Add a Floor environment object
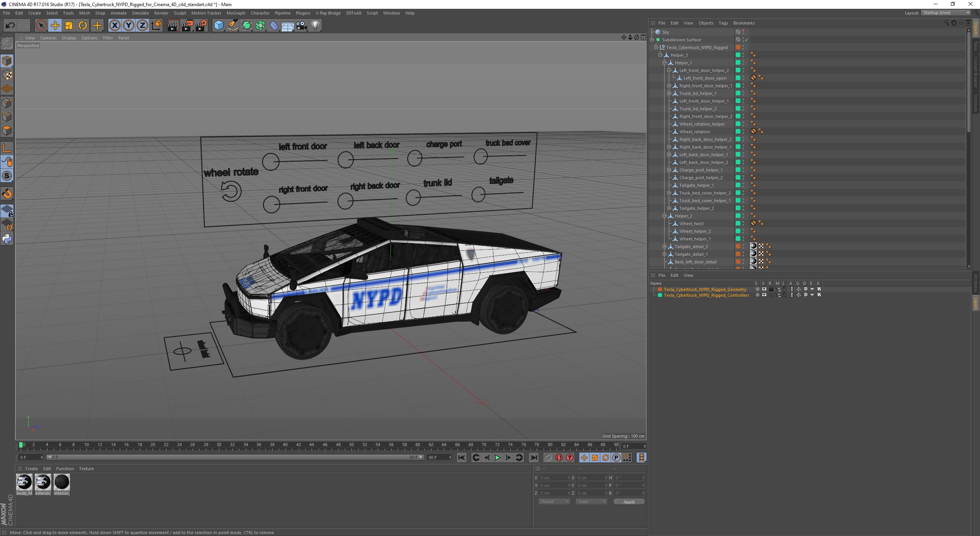The image size is (980, 536). tap(287, 26)
